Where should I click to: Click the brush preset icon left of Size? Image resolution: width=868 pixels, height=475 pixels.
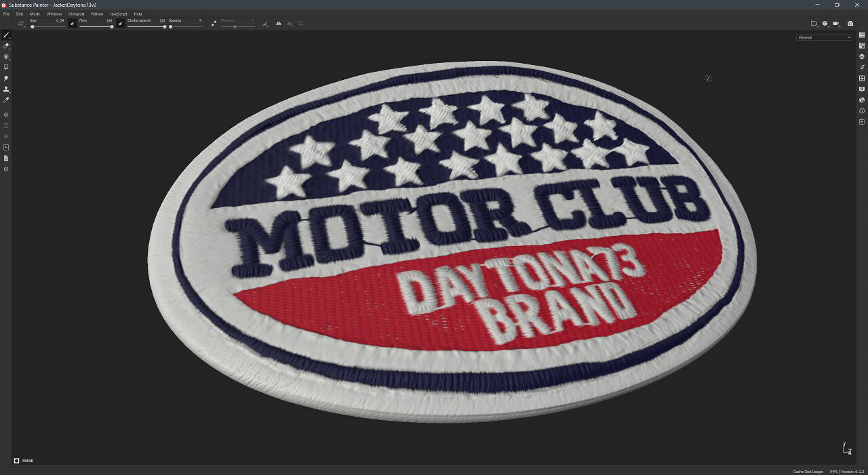coord(21,23)
